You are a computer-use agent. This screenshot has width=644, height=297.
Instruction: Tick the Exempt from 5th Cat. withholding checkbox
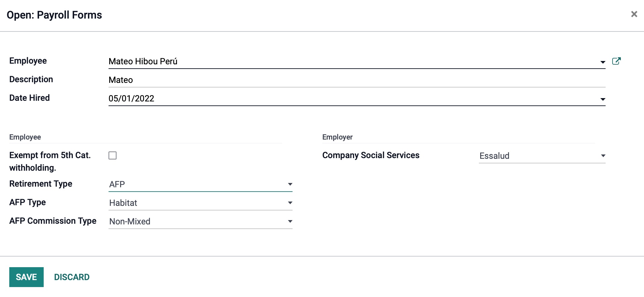point(113,155)
